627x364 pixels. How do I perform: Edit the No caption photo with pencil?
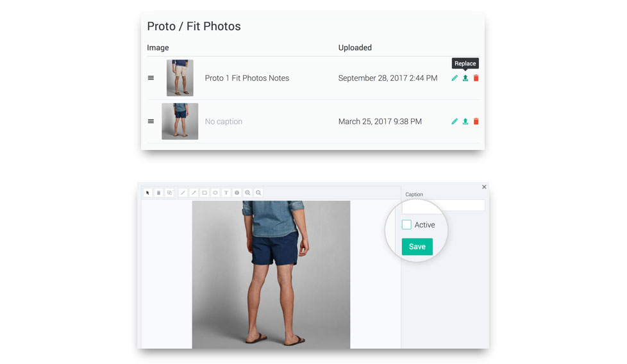(455, 121)
